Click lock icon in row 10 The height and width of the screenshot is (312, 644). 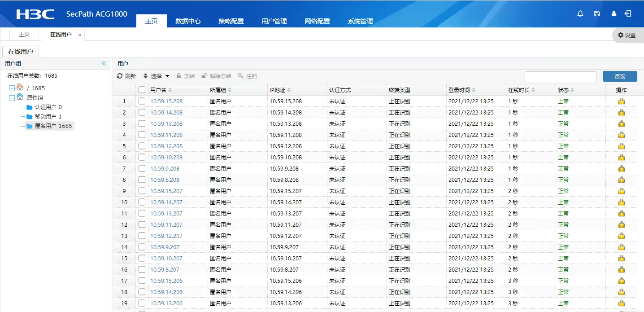click(x=621, y=202)
